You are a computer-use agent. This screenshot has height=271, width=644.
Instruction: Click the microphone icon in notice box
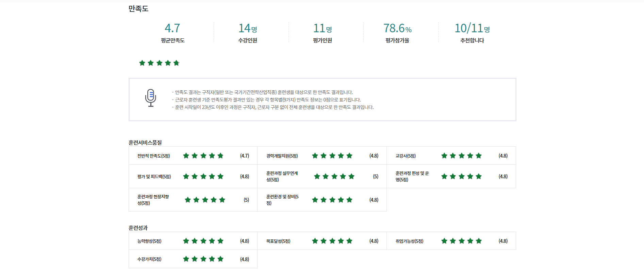[x=150, y=98]
